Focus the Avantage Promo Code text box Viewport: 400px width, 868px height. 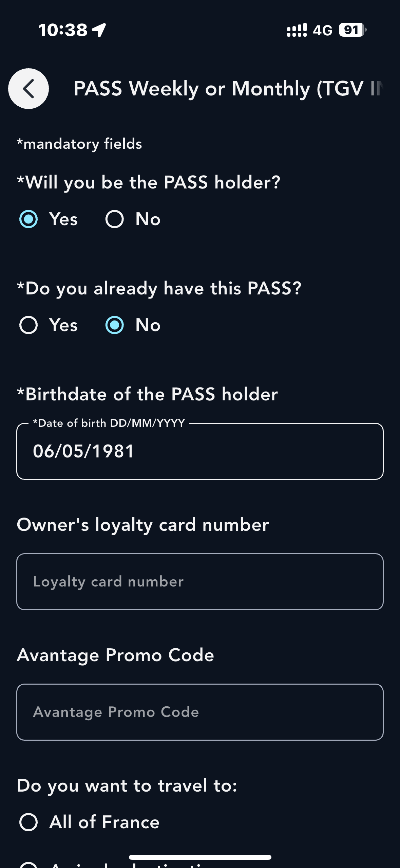[200, 712]
